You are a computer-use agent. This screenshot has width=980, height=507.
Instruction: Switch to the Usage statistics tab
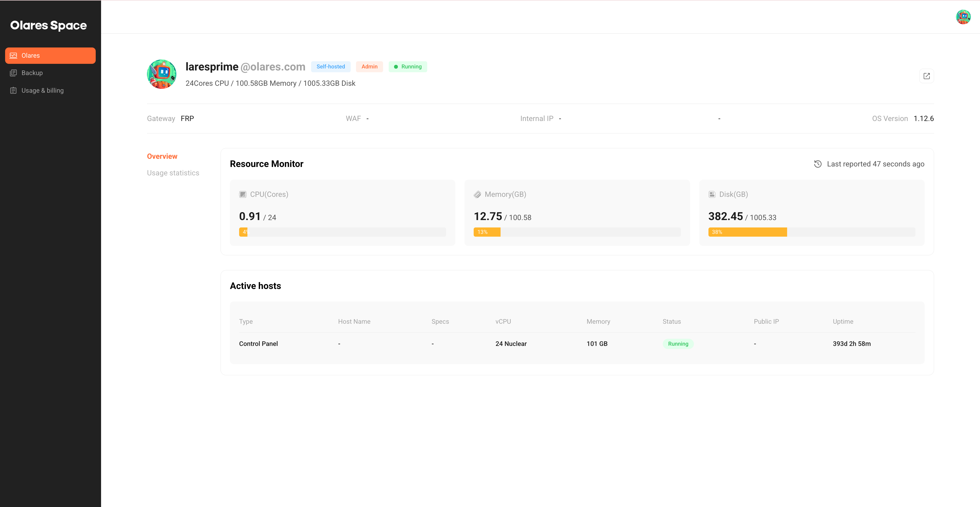tap(173, 173)
